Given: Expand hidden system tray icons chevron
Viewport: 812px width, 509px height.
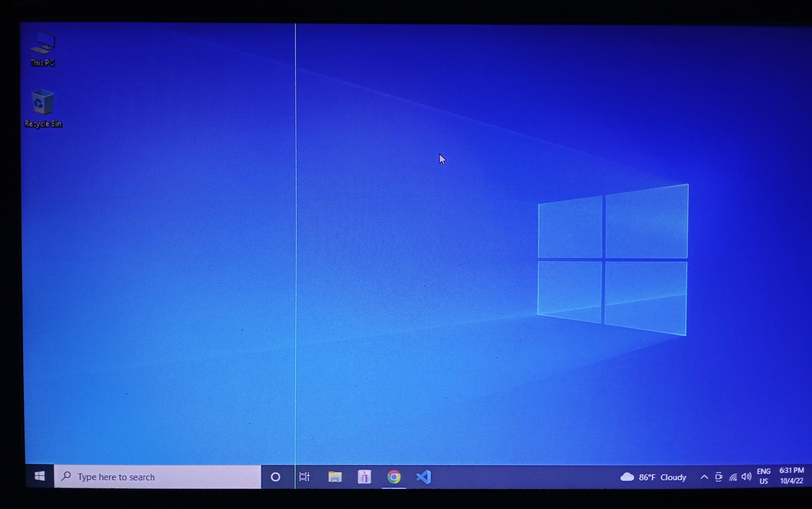Looking at the screenshot, I should 704,477.
